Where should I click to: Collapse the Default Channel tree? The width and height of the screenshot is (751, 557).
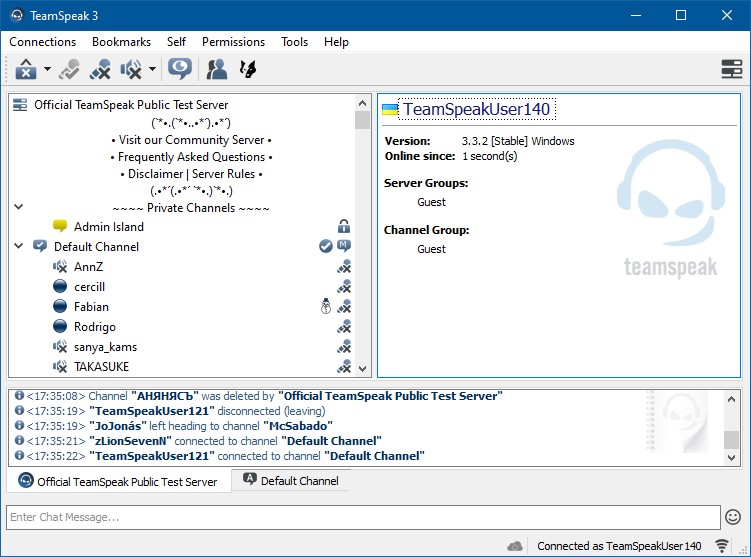[19, 246]
